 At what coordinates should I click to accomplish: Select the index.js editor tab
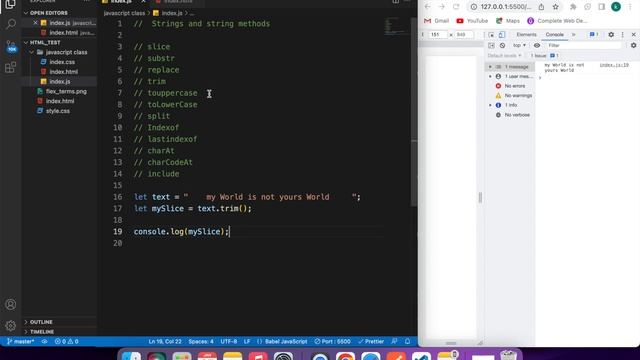click(121, 2)
